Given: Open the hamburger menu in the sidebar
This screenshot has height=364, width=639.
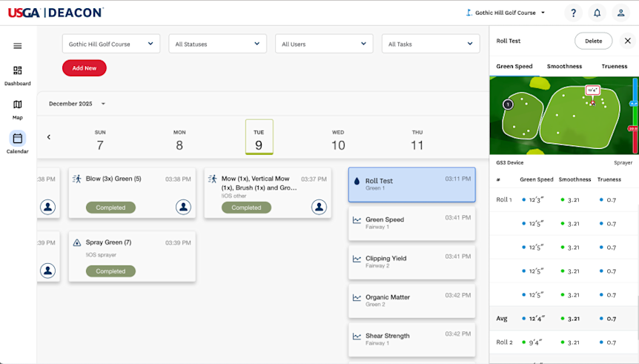Looking at the screenshot, I should [x=18, y=46].
